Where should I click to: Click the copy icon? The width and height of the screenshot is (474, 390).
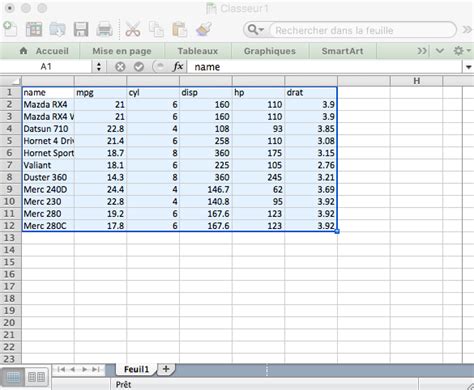156,29
